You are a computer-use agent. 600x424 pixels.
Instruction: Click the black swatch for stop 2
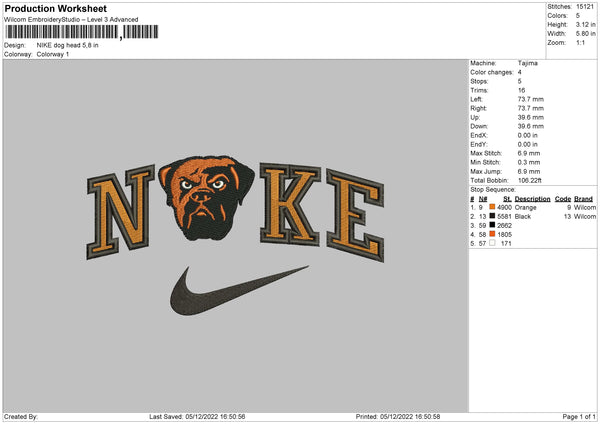click(x=492, y=216)
